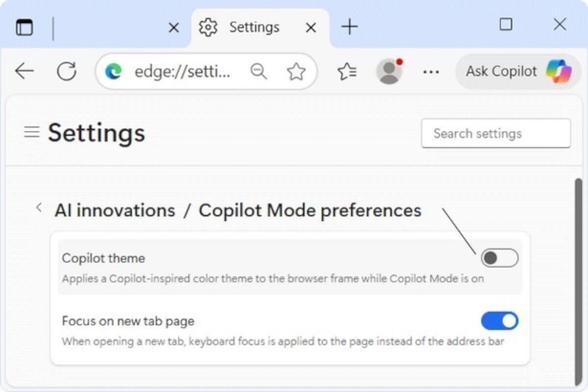Click the Ask Copilot button

[518, 71]
